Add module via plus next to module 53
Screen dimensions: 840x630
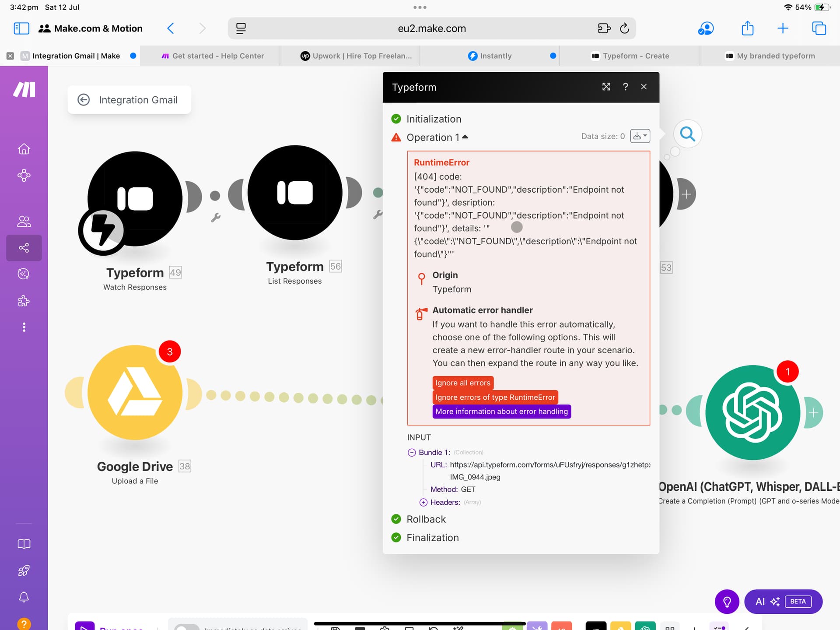click(x=686, y=194)
